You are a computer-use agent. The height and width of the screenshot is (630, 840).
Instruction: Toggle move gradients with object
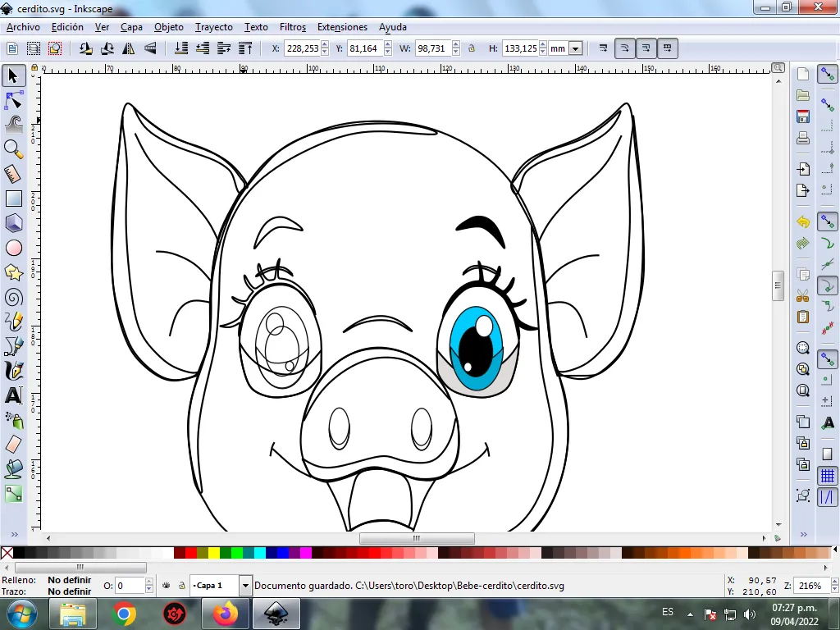point(646,48)
